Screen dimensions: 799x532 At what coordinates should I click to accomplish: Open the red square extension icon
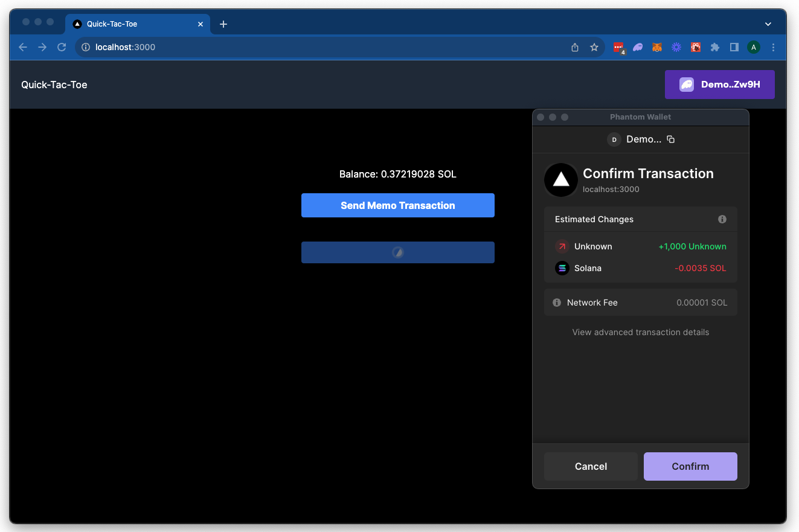tap(696, 47)
